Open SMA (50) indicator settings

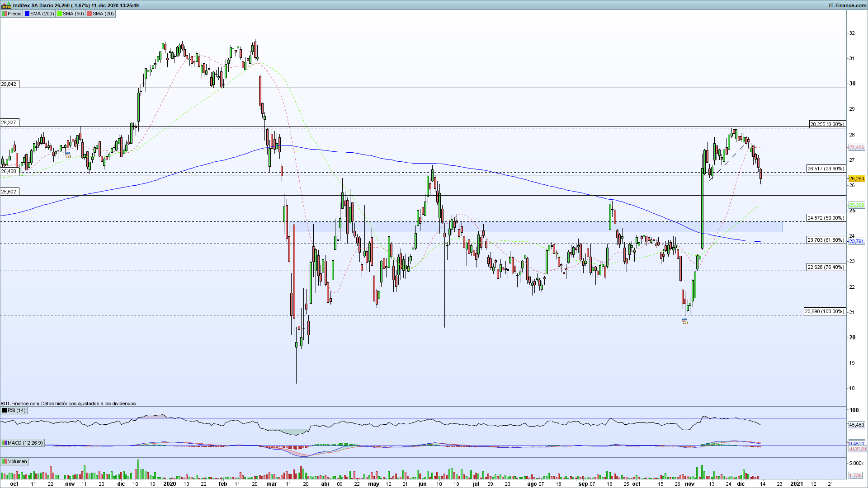click(x=71, y=14)
